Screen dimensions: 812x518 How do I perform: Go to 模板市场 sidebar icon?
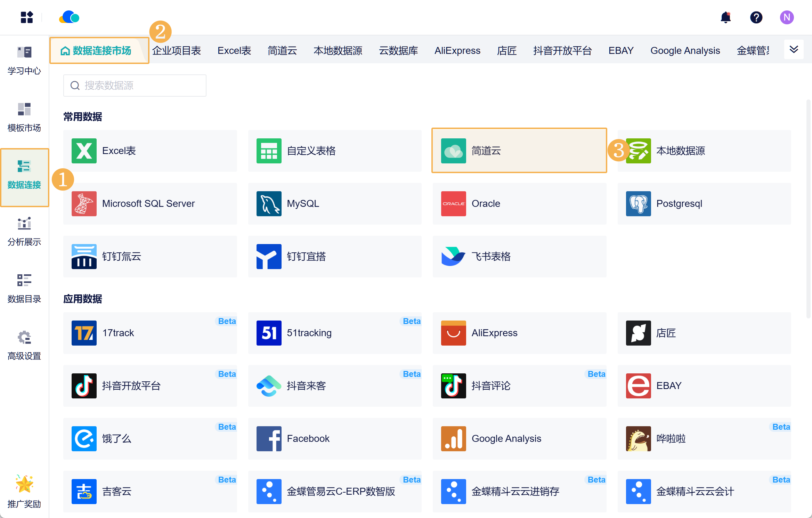24,118
